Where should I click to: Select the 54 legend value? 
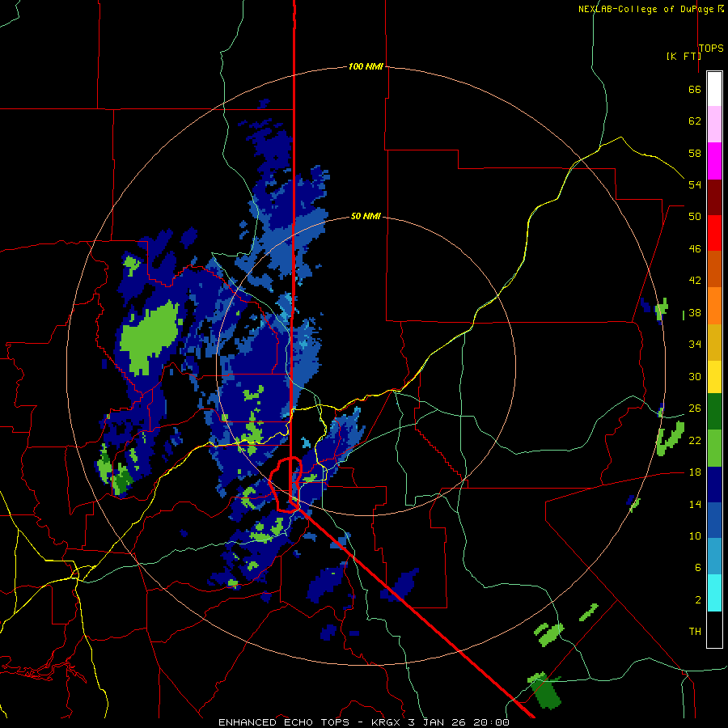click(x=695, y=184)
